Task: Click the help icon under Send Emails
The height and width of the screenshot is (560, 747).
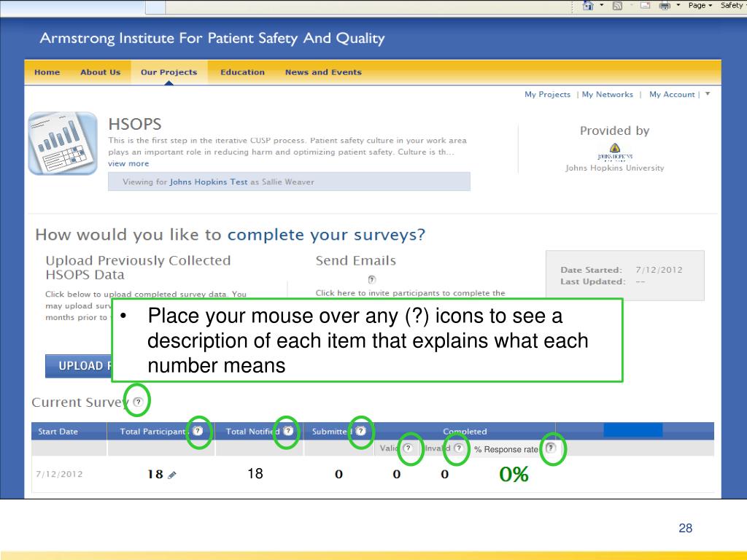Action: [x=371, y=279]
